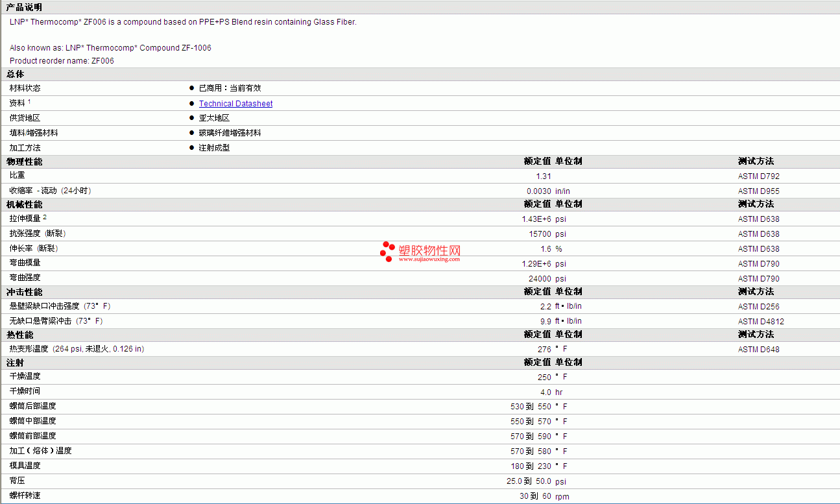Select the tensile modulus value "1.43E+6"
This screenshot has height=504, width=840.
[x=536, y=219]
